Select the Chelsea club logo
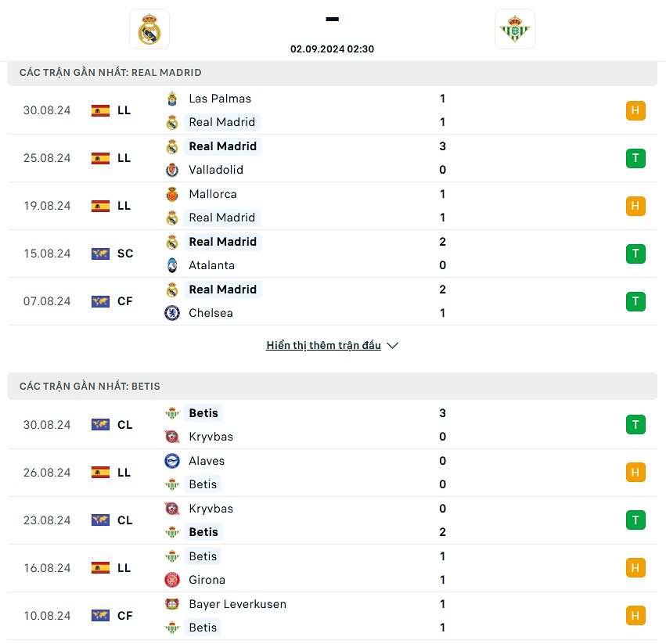The height and width of the screenshot is (644, 666). 173,313
